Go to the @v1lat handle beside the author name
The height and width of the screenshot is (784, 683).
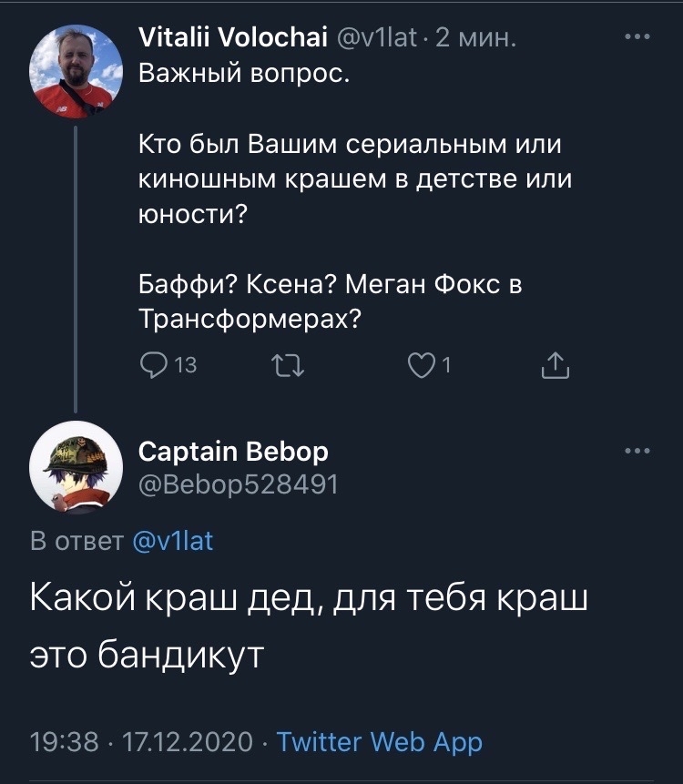tap(377, 38)
